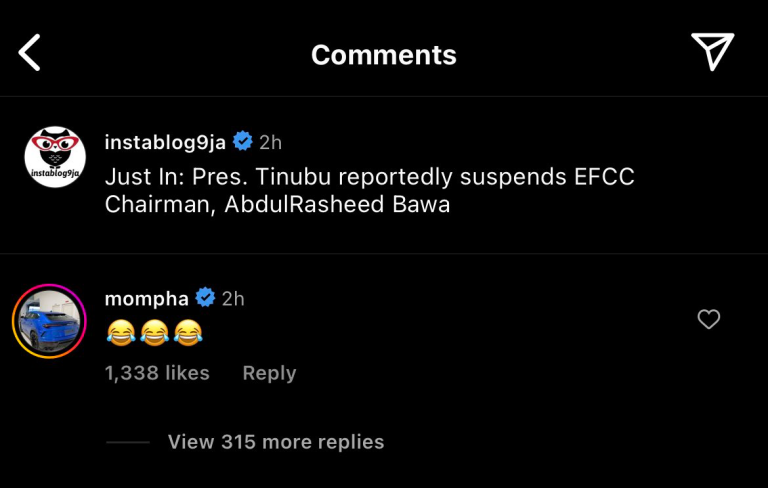Open instablog9ja's owl profile picture
Image resolution: width=768 pixels, height=488 pixels.
54,157
